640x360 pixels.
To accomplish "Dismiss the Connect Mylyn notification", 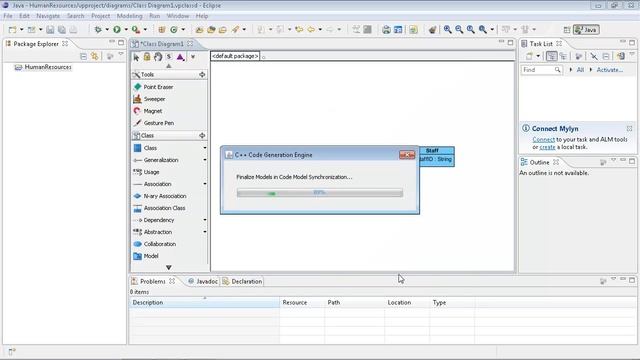I will point(629,129).
